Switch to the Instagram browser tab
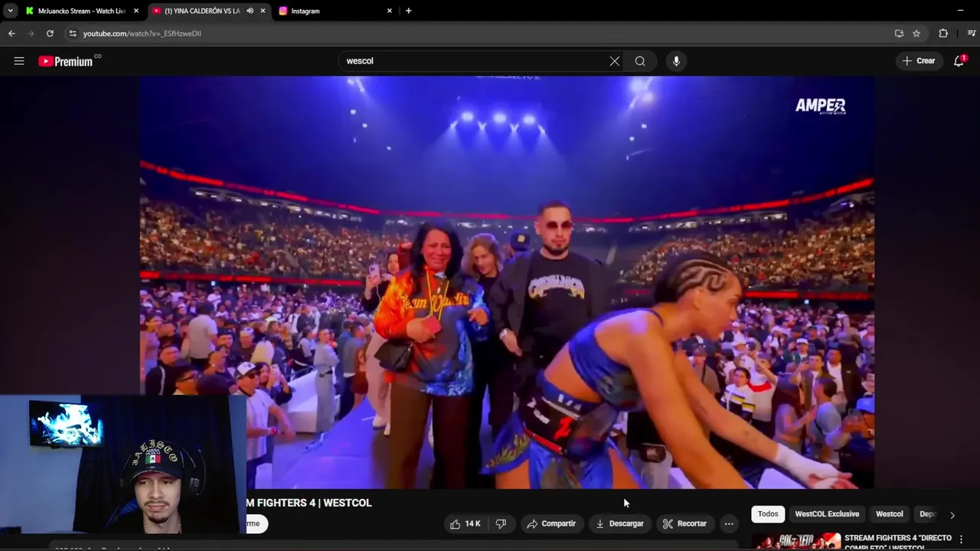This screenshot has width=980, height=551. coord(334,11)
